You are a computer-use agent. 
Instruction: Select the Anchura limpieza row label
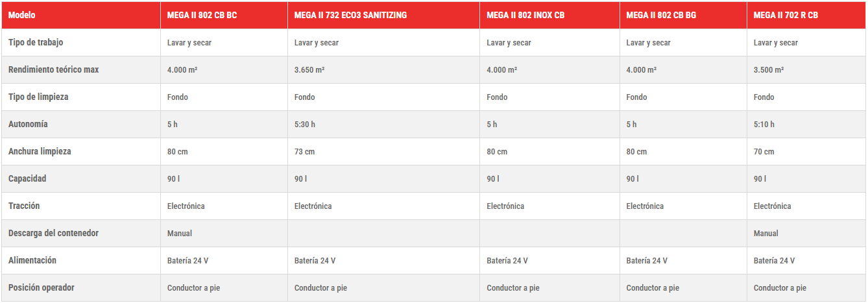point(40,151)
